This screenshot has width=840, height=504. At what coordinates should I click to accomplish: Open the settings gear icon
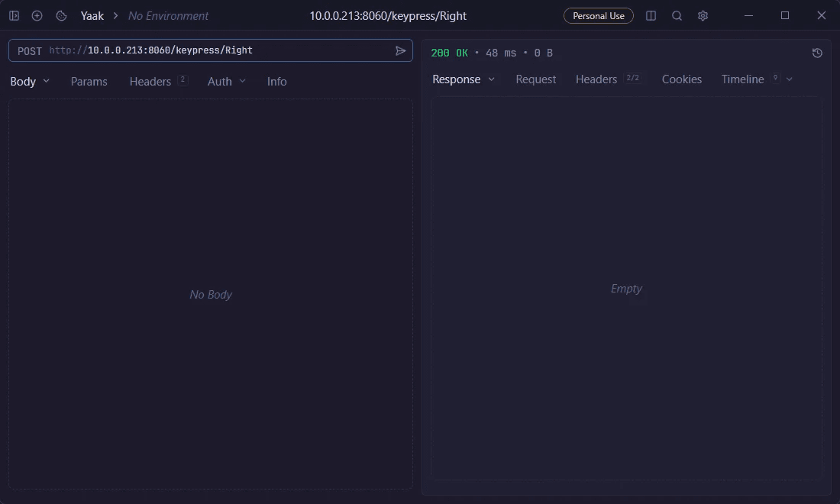tap(703, 15)
